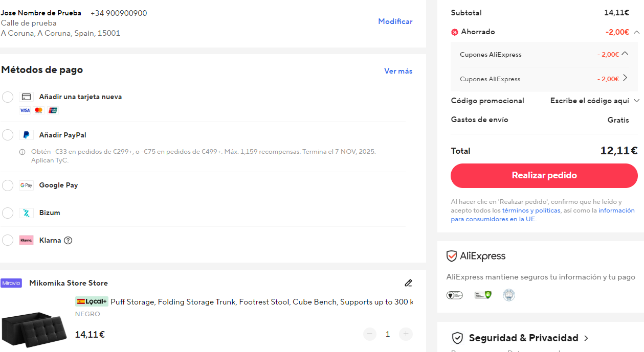Click the phone number +34 900900900

(x=119, y=13)
